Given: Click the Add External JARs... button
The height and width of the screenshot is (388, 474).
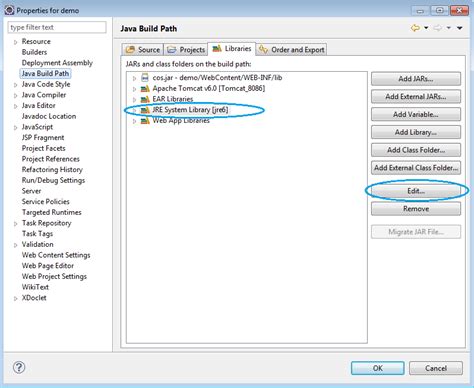Looking at the screenshot, I should pos(416,97).
